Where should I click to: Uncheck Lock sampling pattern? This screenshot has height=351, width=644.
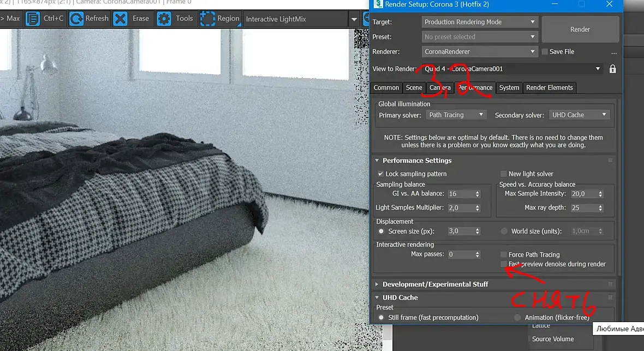pos(381,174)
